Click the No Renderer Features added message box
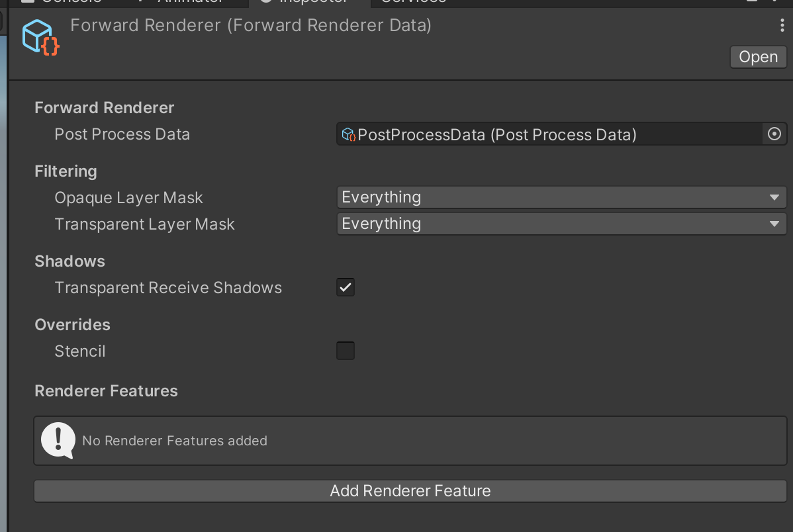Viewport: 793px width, 532px height. click(410, 441)
